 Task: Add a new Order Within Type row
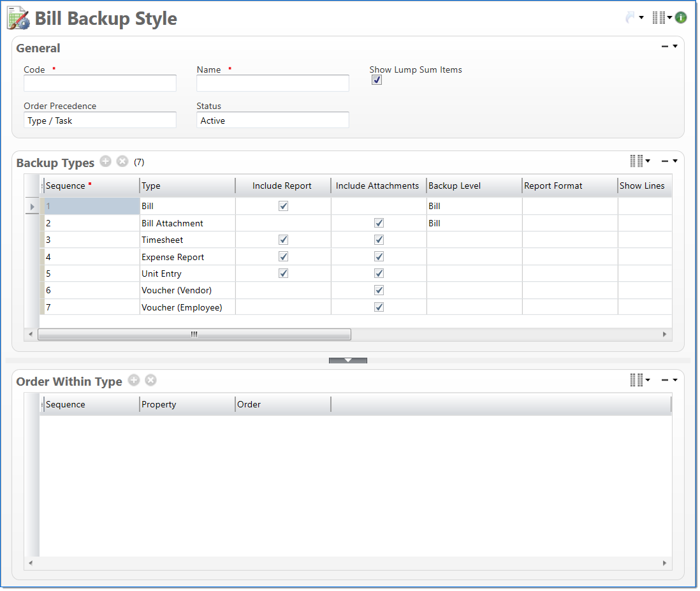click(133, 381)
